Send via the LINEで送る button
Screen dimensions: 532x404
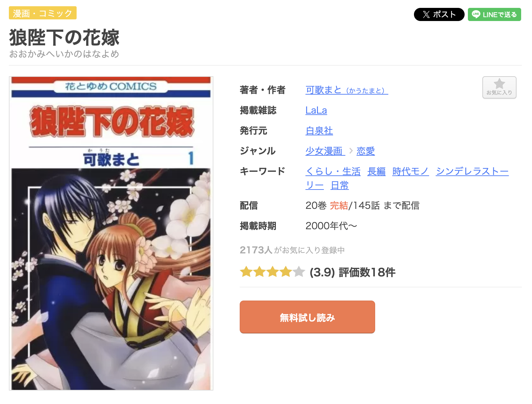(494, 14)
